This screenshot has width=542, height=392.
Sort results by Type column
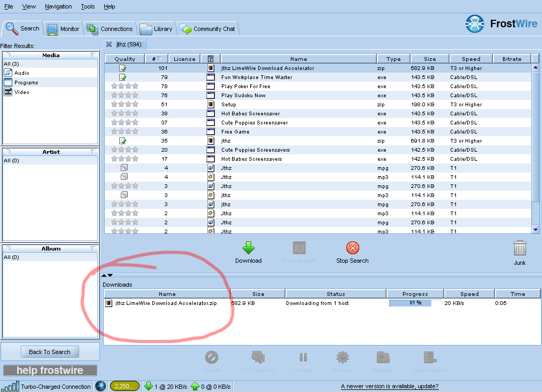[393, 59]
